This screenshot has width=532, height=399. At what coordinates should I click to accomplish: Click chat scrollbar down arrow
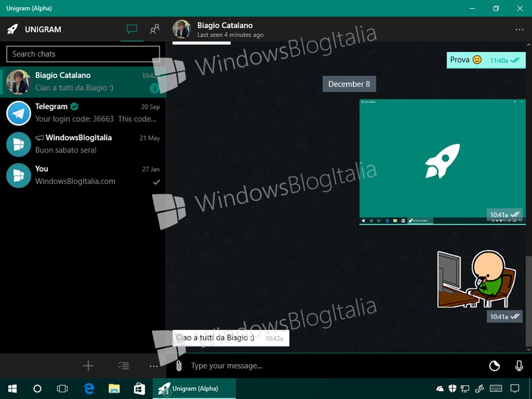tap(529, 349)
